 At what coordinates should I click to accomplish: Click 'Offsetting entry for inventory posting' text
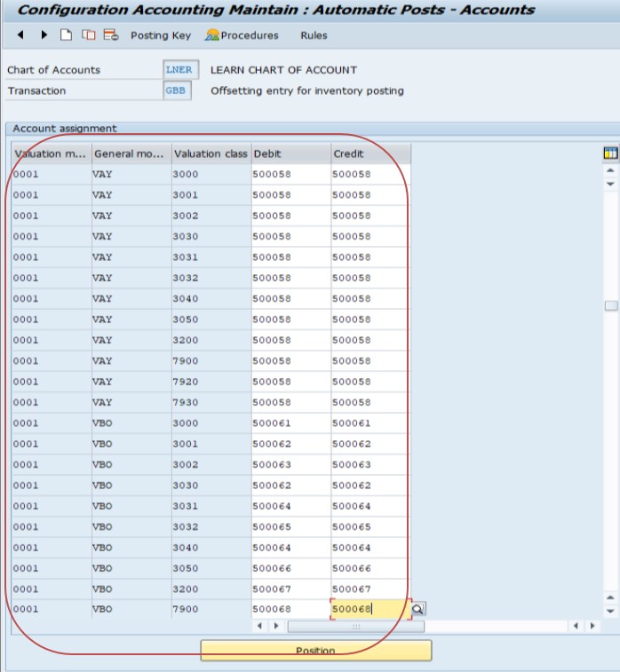pos(307,91)
